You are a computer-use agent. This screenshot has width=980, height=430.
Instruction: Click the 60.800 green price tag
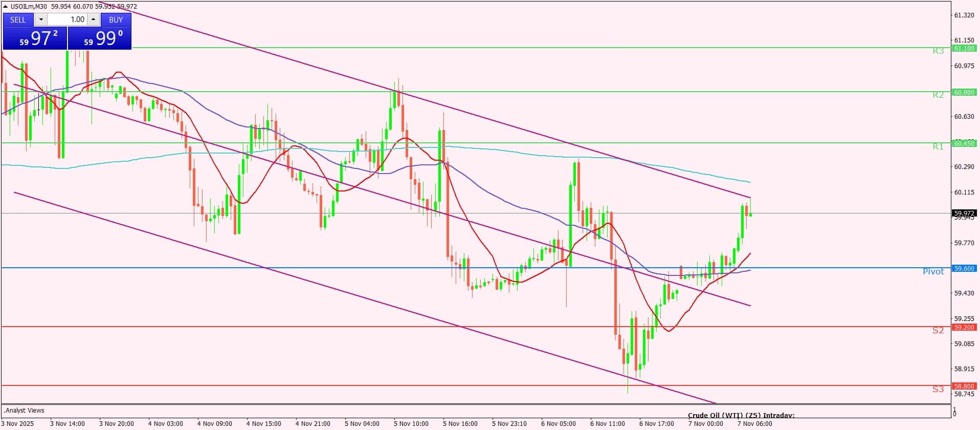point(964,92)
